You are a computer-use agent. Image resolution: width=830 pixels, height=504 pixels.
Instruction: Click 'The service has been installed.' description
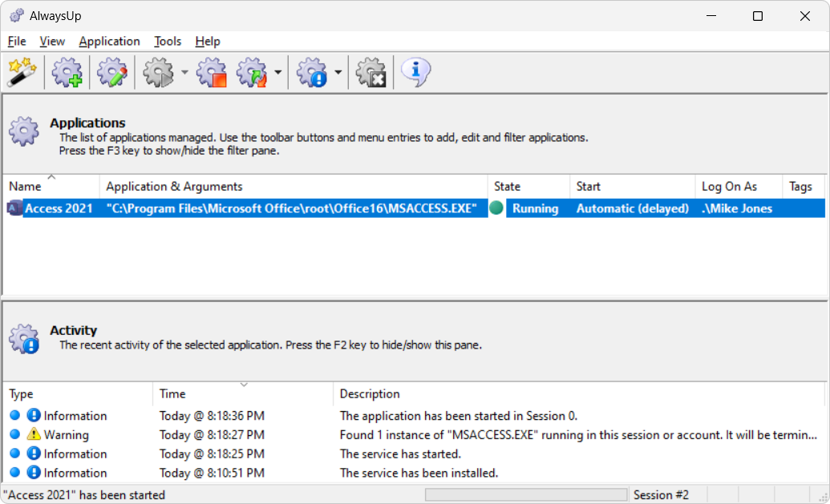pos(419,473)
